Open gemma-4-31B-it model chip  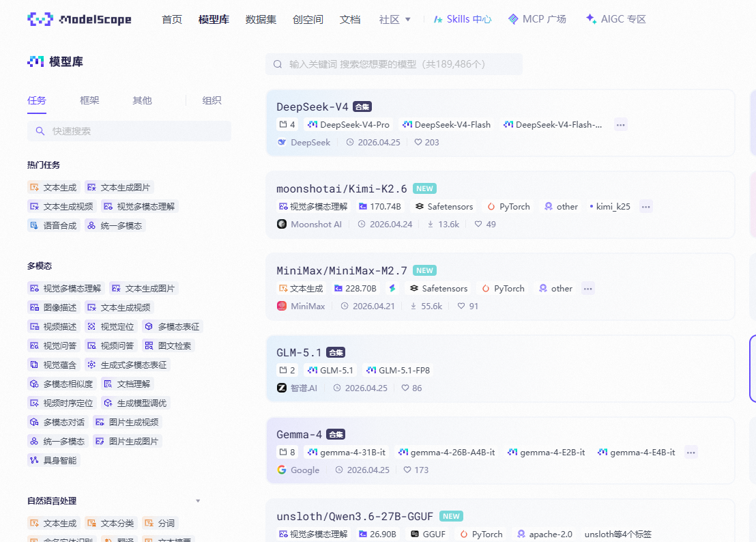pyautogui.click(x=346, y=453)
